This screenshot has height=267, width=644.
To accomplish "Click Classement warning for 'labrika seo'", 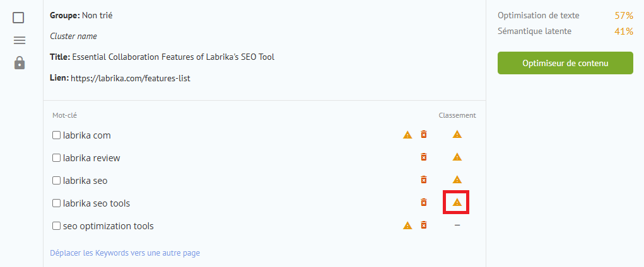I will click(457, 179).
